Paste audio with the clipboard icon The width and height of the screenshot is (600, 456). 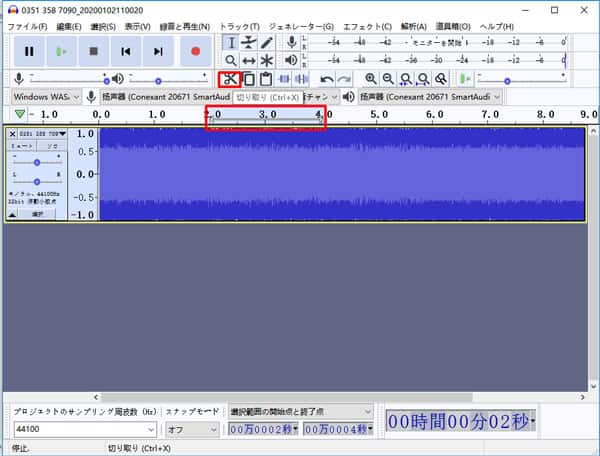tap(266, 80)
